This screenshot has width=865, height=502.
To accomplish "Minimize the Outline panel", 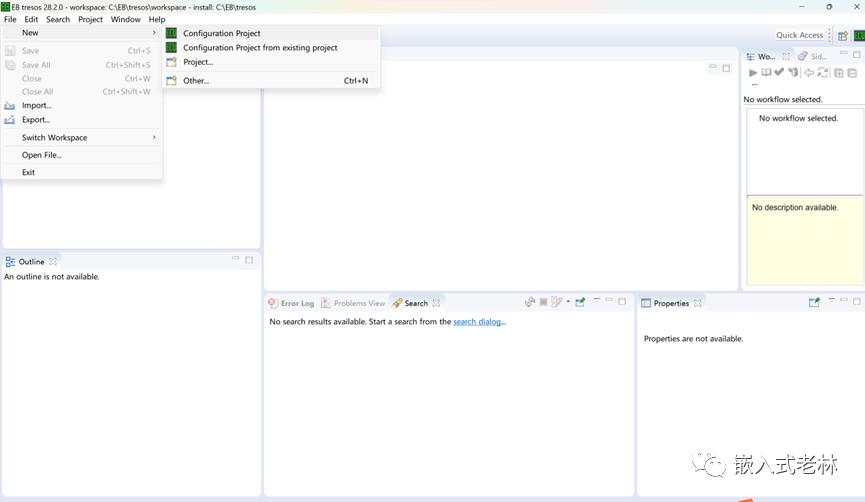I will 236,258.
